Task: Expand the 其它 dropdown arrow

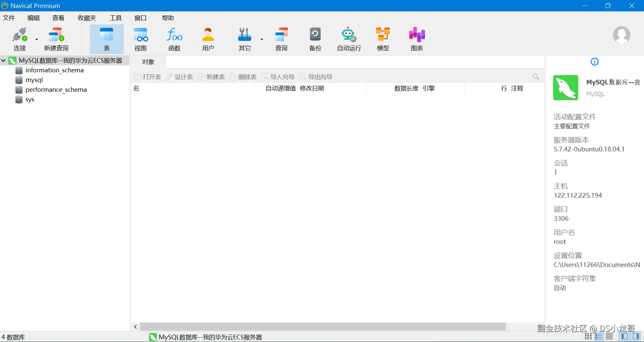Action: [262, 39]
